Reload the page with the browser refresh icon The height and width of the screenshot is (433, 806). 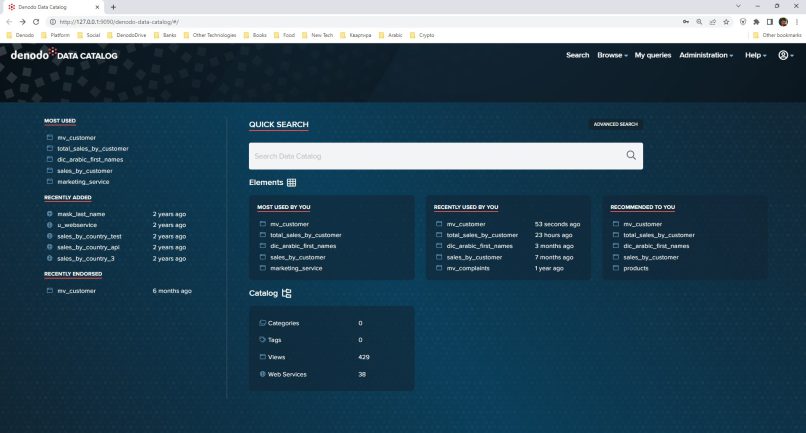point(36,22)
